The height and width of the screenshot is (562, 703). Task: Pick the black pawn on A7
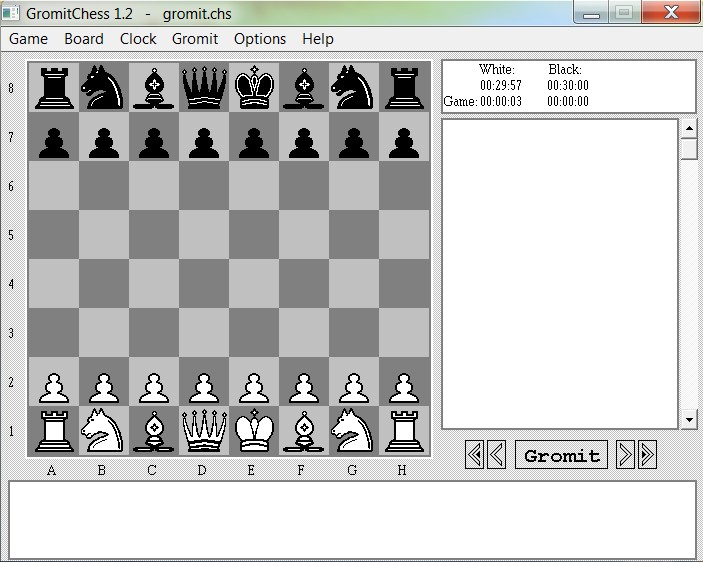pyautogui.click(x=54, y=143)
